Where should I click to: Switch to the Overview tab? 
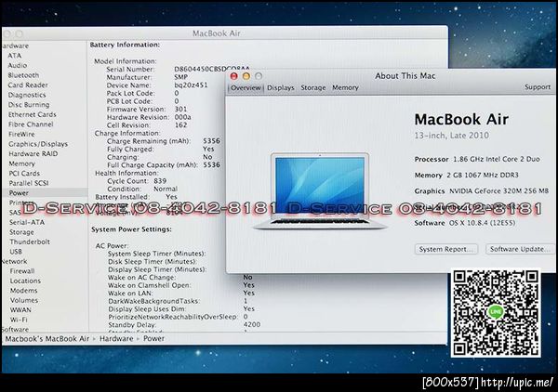pyautogui.click(x=246, y=88)
